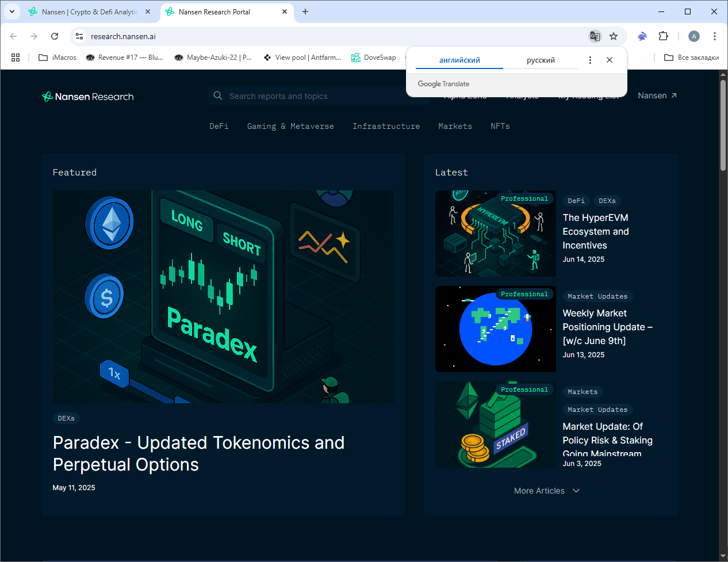Open the Weekly Market Positioning thumbnail
Image resolution: width=728 pixels, height=562 pixels.
click(x=496, y=329)
